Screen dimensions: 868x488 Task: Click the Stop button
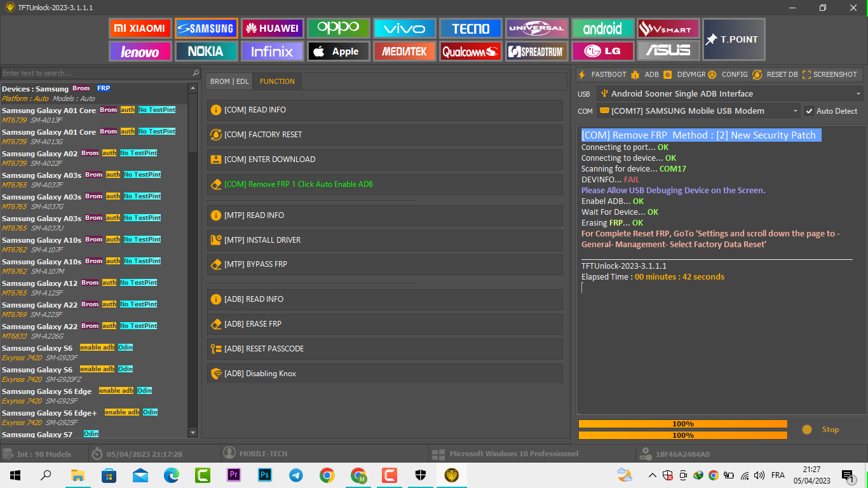(827, 430)
